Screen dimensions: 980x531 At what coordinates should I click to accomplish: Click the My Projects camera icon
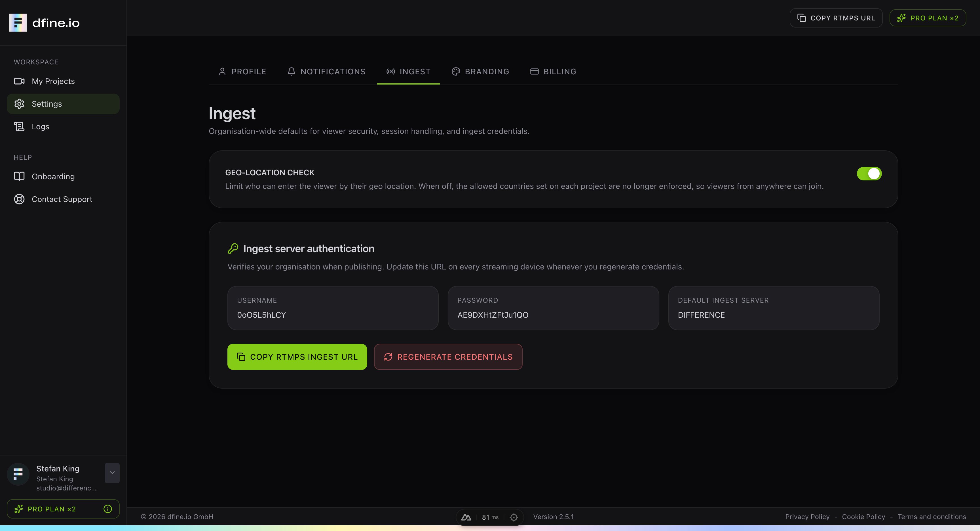point(19,81)
